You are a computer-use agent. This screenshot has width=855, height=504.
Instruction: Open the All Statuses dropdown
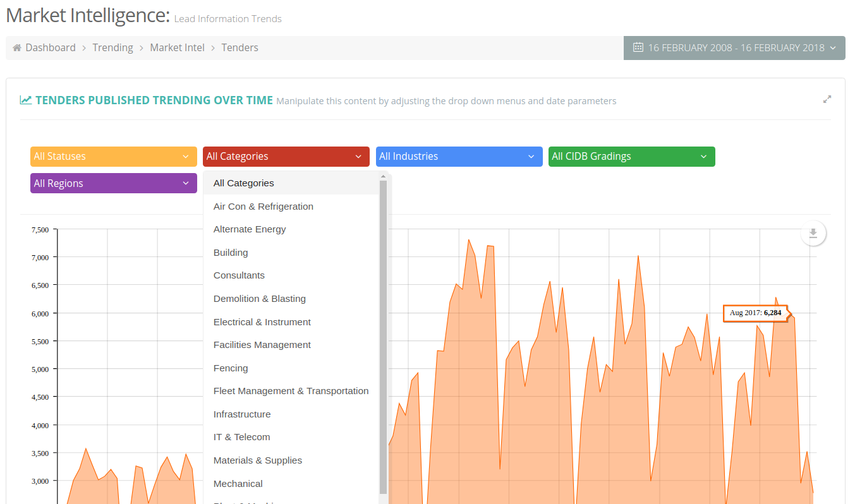tap(114, 157)
